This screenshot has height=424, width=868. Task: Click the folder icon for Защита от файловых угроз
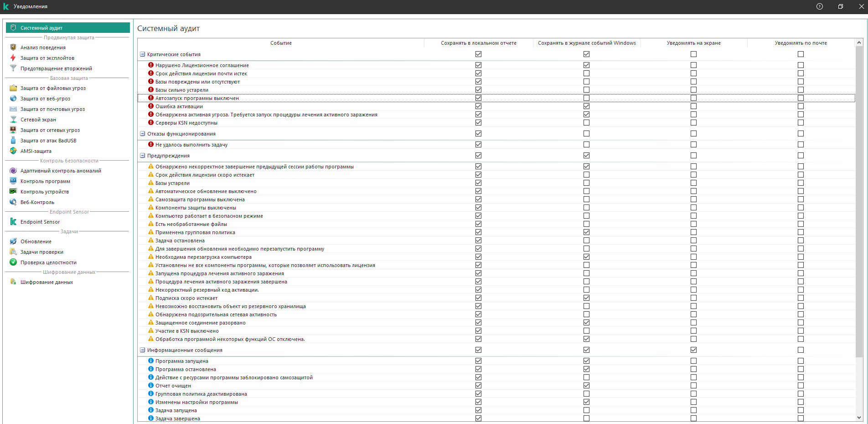13,88
